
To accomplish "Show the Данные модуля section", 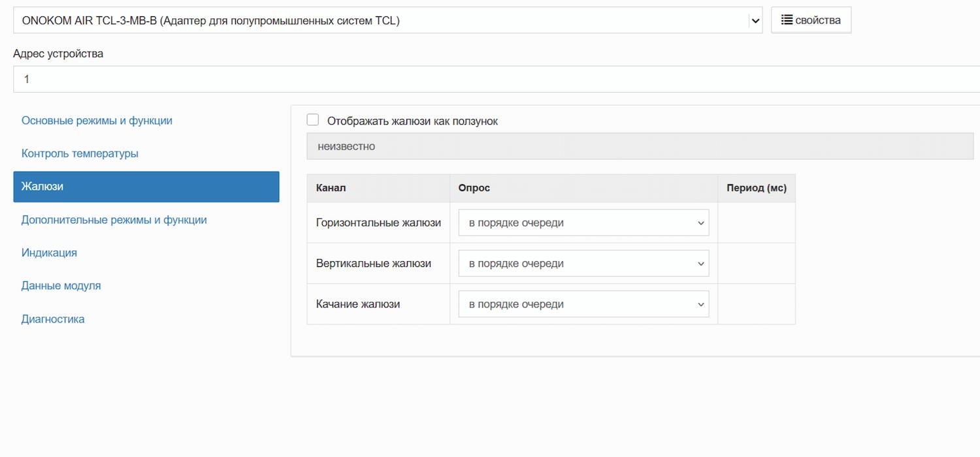I will pyautogui.click(x=61, y=286).
